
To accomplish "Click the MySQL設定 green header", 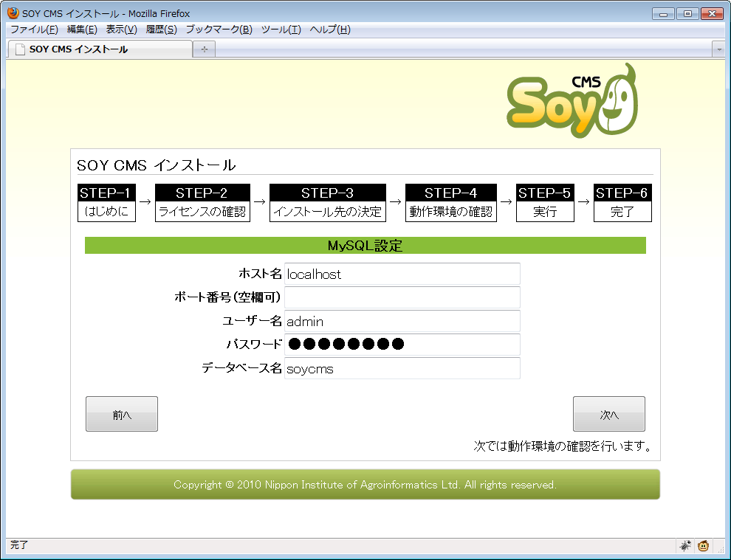I will (365, 246).
